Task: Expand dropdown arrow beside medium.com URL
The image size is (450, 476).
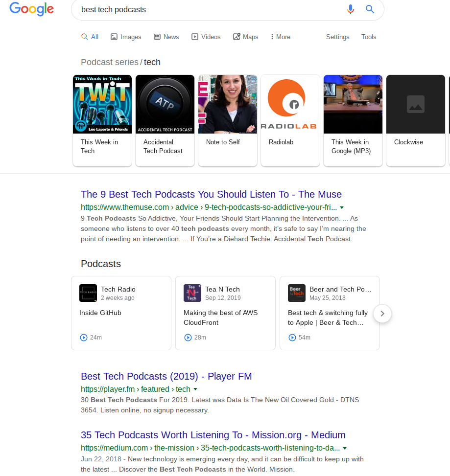Action: click(x=345, y=449)
